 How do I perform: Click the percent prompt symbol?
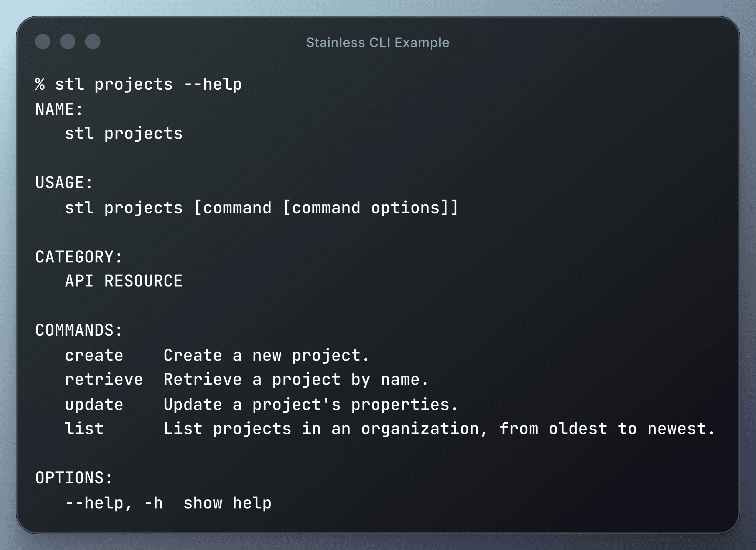(x=40, y=84)
